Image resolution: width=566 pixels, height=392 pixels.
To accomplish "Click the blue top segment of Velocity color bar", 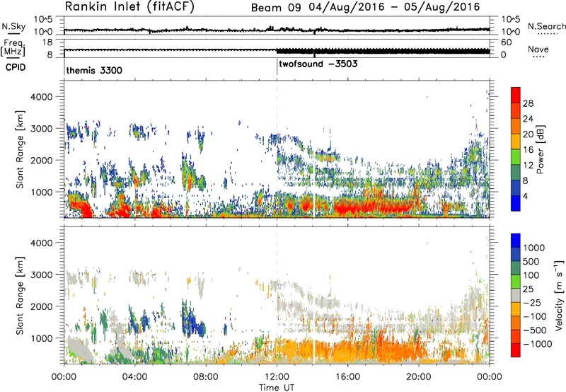I will click(x=516, y=241).
